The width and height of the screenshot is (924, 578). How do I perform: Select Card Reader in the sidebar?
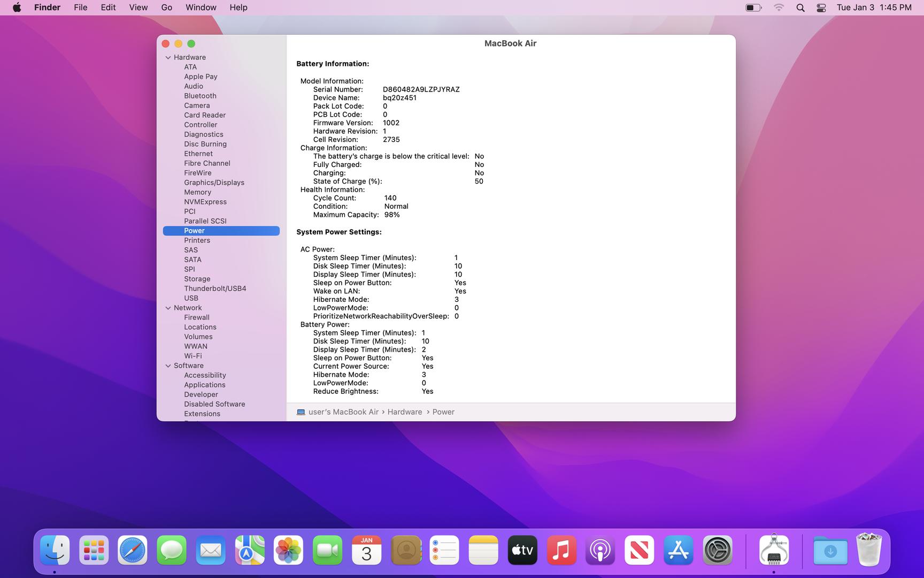point(205,115)
